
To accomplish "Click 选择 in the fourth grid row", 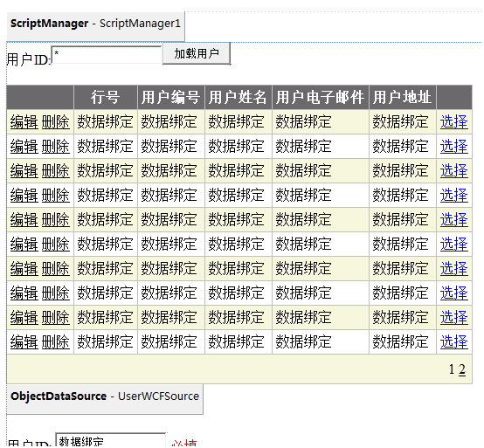I will [x=453, y=196].
